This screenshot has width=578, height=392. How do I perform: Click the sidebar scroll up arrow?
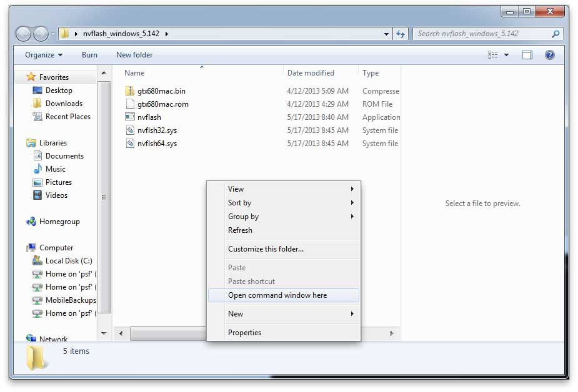[104, 73]
